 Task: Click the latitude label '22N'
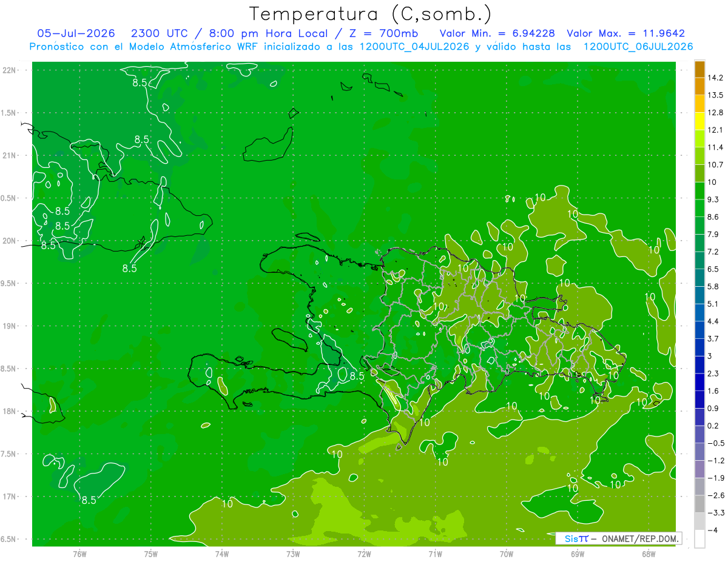coord(9,70)
